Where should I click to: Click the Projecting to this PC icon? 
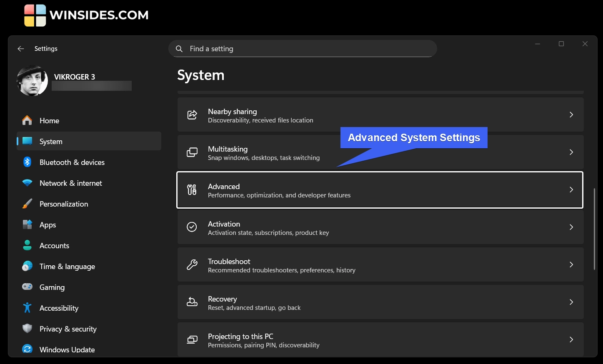[x=192, y=339]
